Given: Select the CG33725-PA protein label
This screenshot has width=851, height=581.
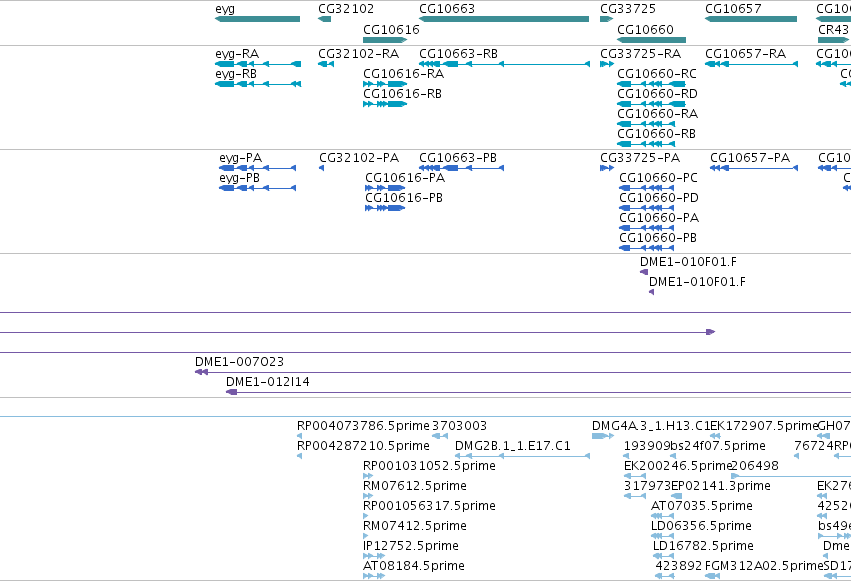Looking at the screenshot, I should coord(640,158).
